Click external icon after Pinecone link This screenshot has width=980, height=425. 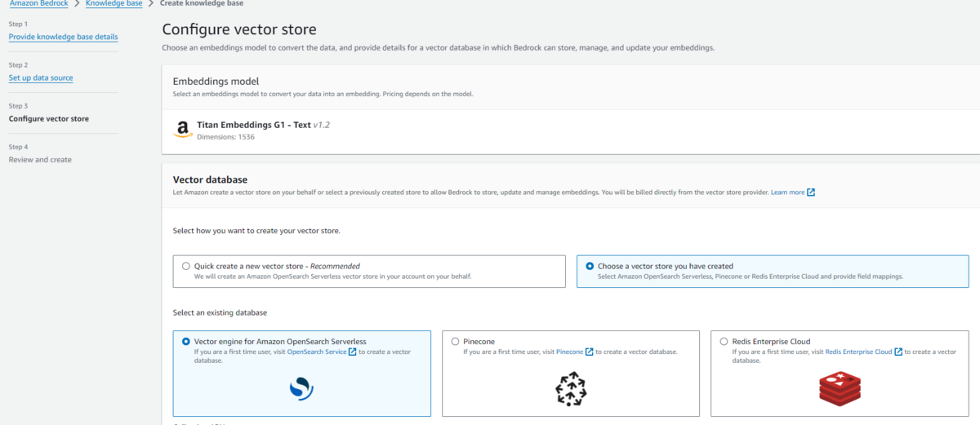click(x=589, y=352)
